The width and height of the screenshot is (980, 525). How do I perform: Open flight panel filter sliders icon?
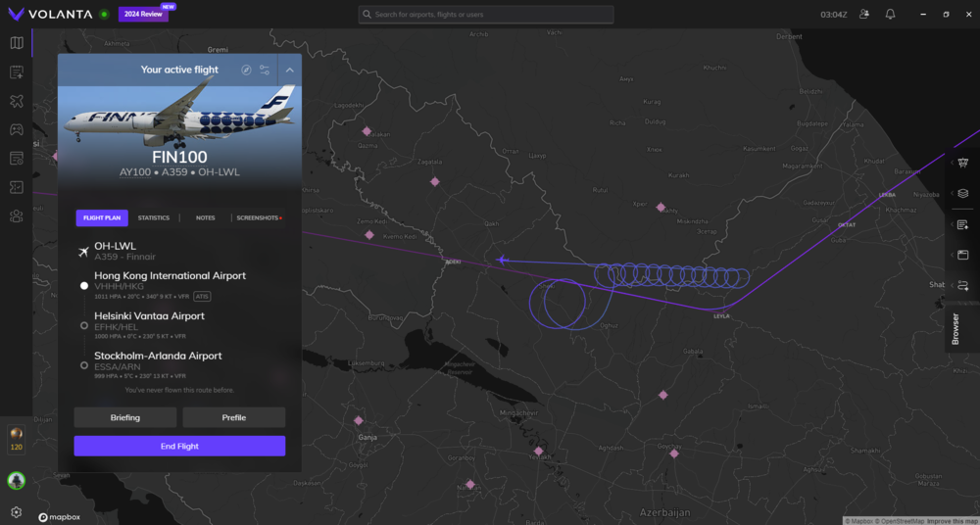(x=265, y=71)
